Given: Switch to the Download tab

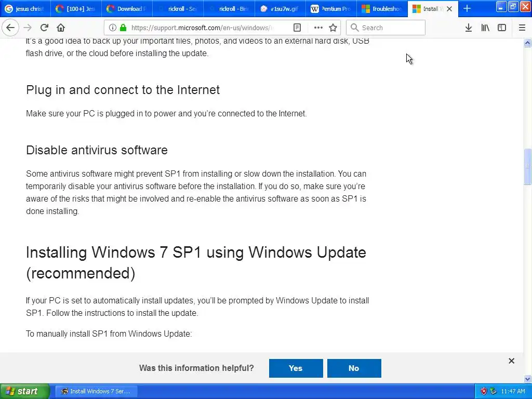Looking at the screenshot, I should 127,9.
